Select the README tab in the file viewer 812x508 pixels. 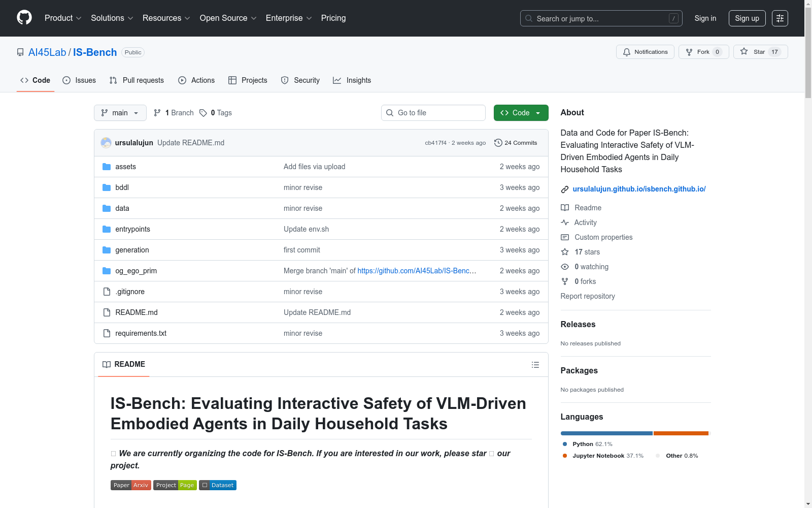pos(124,364)
